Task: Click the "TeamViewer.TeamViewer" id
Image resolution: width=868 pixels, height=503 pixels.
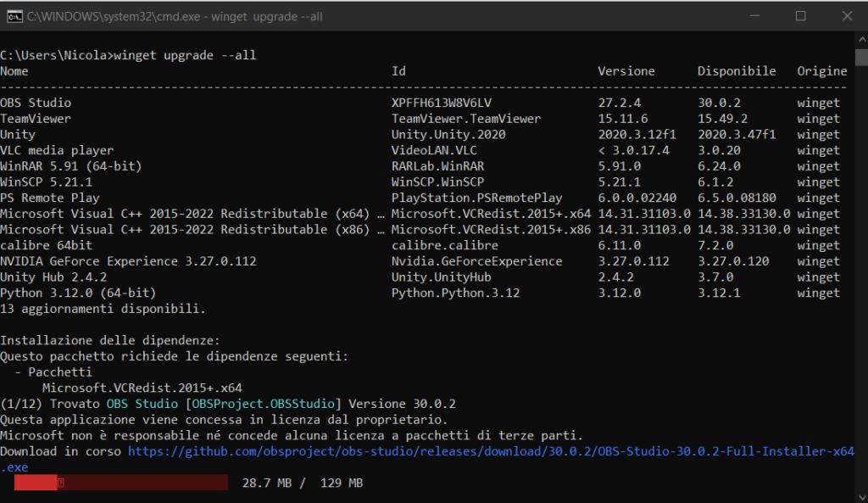Action: (x=466, y=119)
